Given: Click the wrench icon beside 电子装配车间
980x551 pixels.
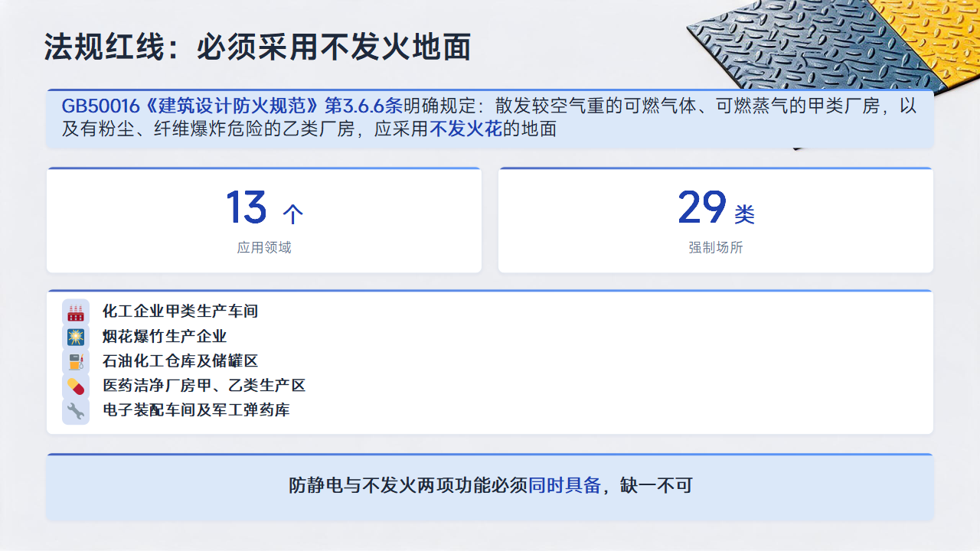Looking at the screenshot, I should [76, 411].
